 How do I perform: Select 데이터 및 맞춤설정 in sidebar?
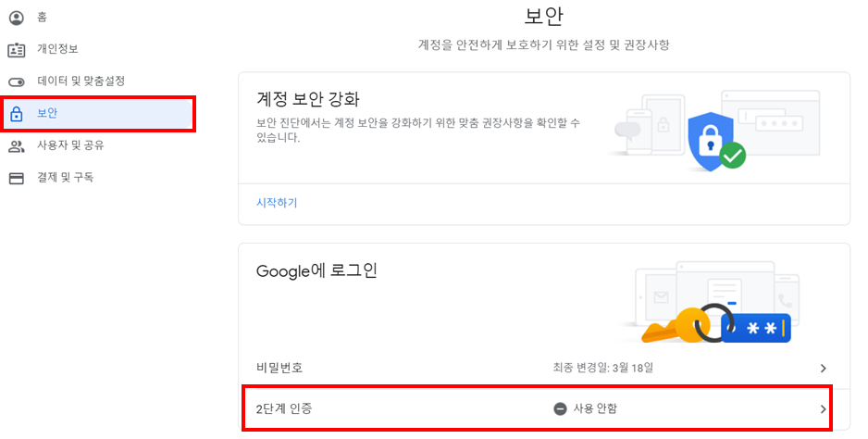[x=81, y=82]
